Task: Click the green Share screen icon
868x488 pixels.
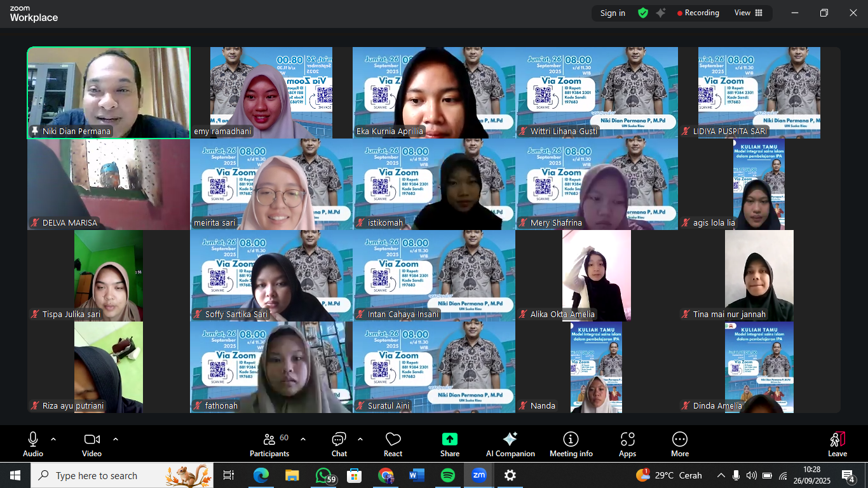Action: (x=450, y=440)
